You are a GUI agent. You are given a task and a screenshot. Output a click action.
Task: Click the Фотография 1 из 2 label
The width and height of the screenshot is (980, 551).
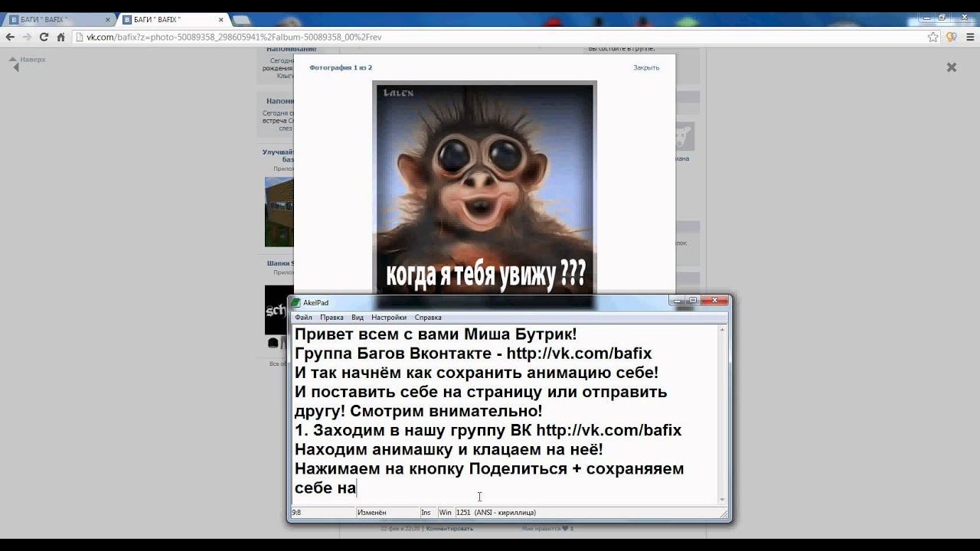[x=341, y=67]
